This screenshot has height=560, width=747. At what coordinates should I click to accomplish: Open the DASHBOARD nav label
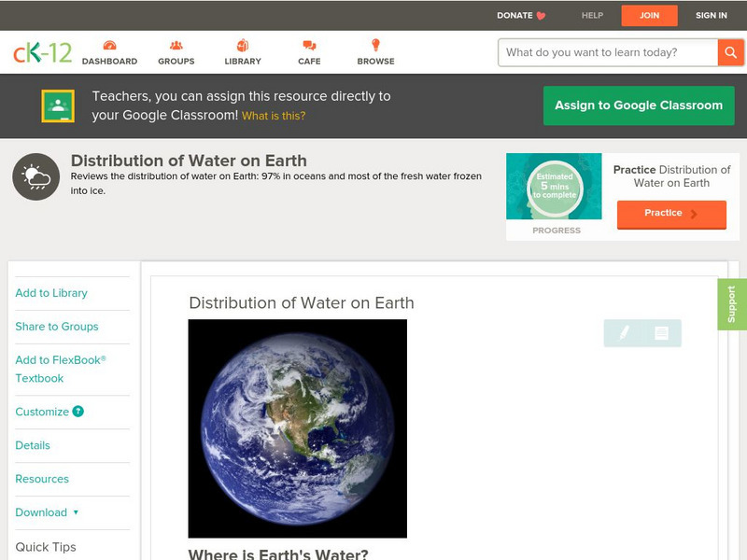point(109,61)
